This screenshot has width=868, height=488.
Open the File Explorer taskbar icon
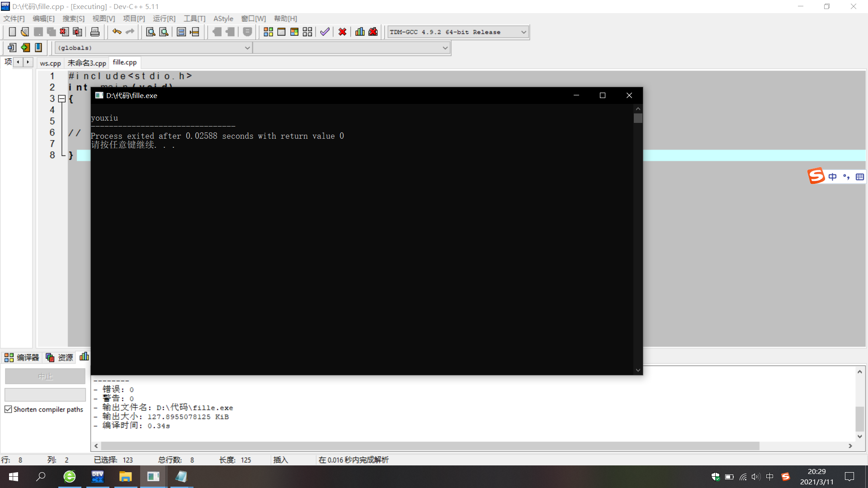[x=125, y=477]
